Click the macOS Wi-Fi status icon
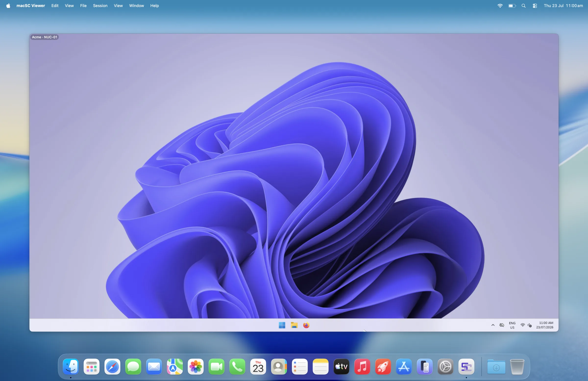This screenshot has width=588, height=381. click(x=500, y=5)
